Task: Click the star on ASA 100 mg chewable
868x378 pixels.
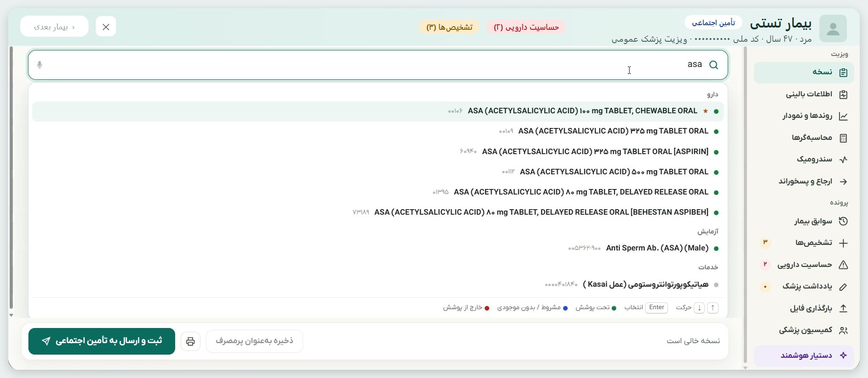Action: (705, 111)
